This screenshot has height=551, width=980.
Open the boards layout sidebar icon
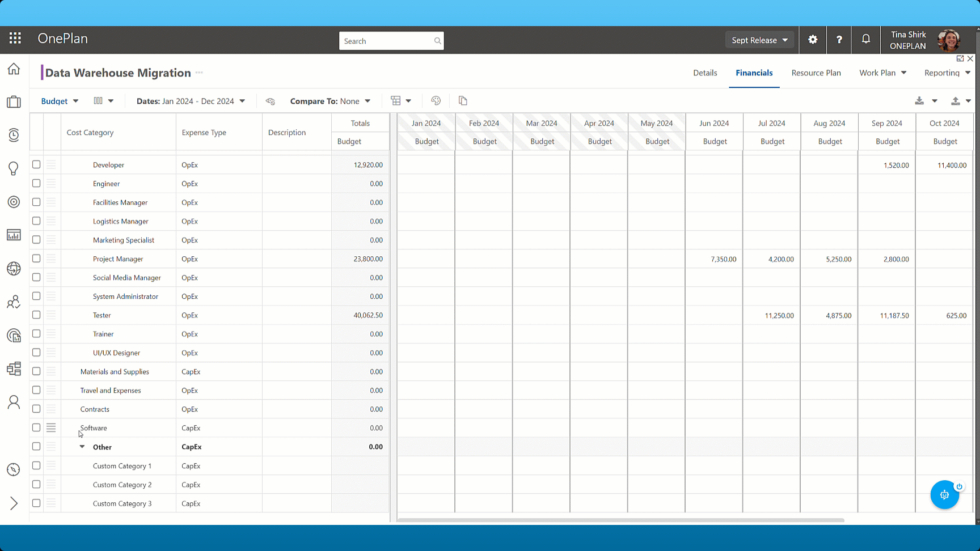point(14,369)
